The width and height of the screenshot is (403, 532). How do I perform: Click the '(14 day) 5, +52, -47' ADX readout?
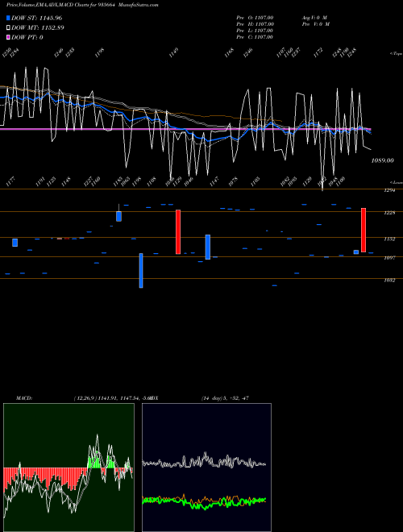(225, 398)
